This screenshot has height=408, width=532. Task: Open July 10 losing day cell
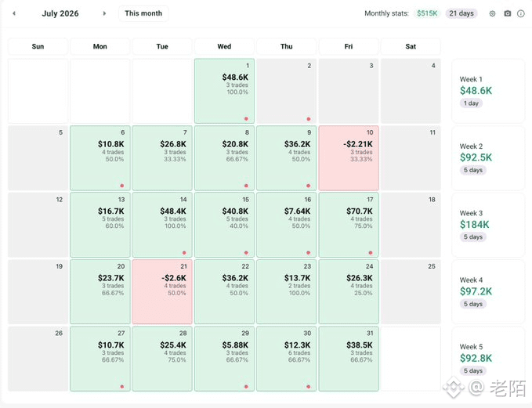[x=349, y=158]
